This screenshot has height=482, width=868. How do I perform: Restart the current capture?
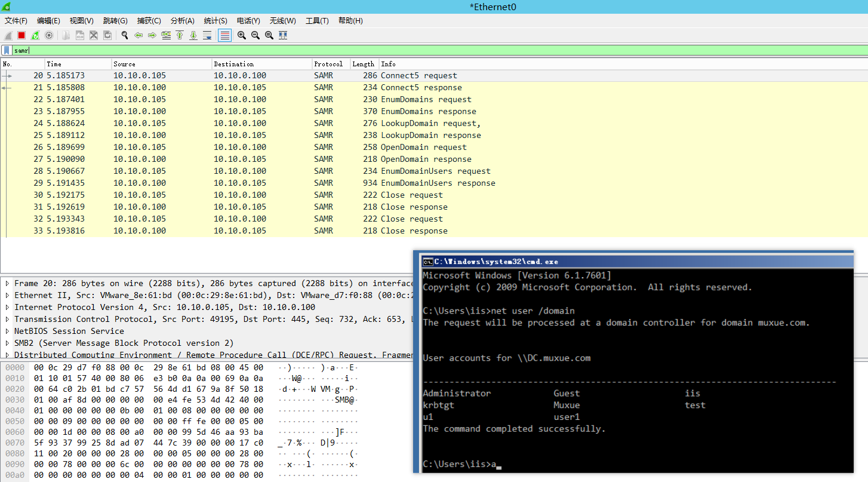tap(35, 35)
